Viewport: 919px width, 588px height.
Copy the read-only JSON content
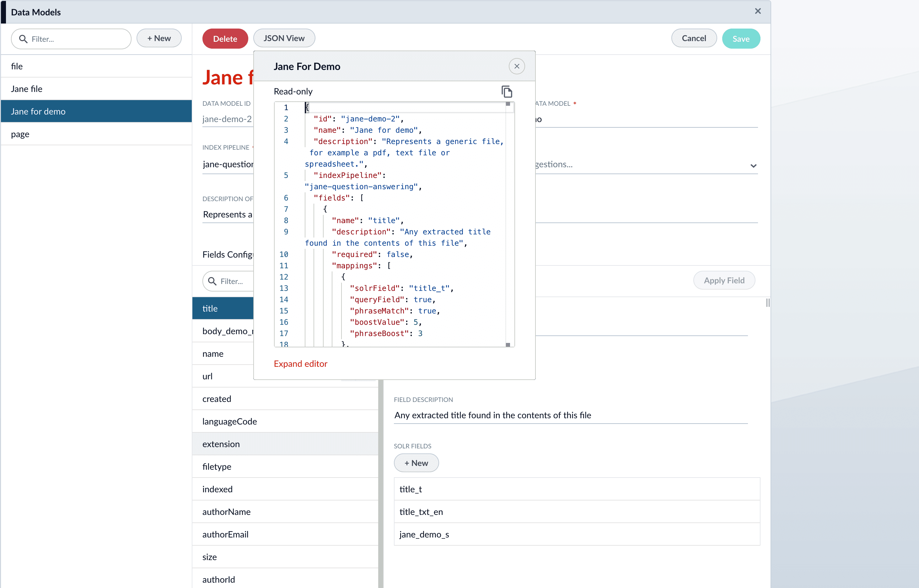(507, 91)
